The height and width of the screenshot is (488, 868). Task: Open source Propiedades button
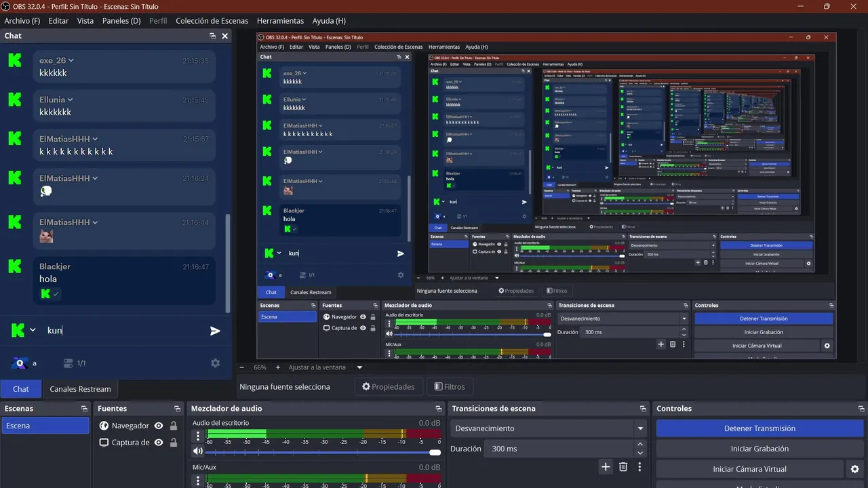389,386
